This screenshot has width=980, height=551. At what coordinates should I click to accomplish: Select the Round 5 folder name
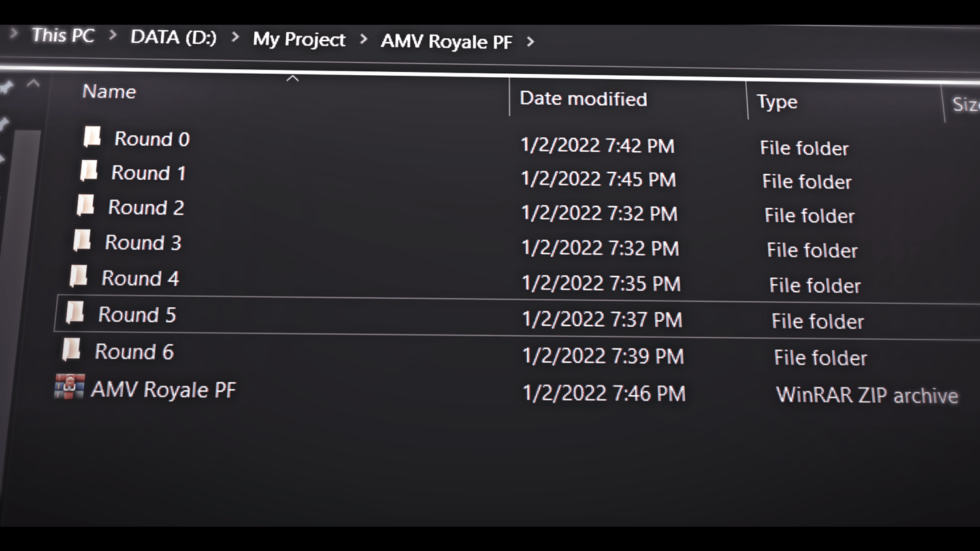137,315
